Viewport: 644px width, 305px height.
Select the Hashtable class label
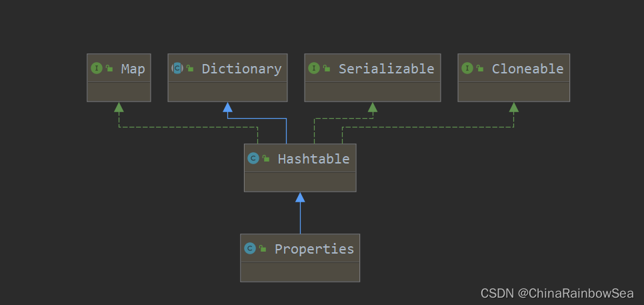coord(313,159)
